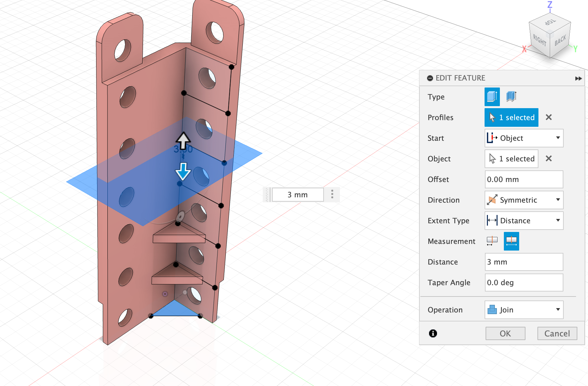Open the Direction dropdown set to Symmetric
Image resolution: width=588 pixels, height=386 pixels.
coord(524,200)
